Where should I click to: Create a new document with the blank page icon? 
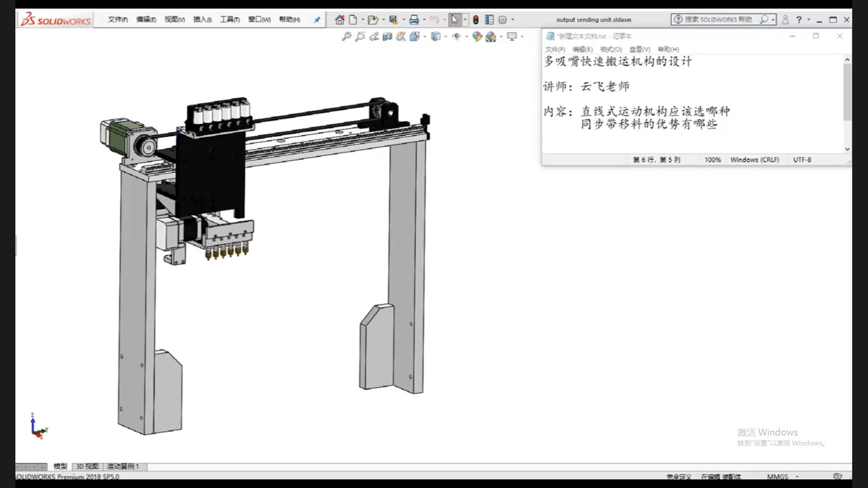click(353, 19)
